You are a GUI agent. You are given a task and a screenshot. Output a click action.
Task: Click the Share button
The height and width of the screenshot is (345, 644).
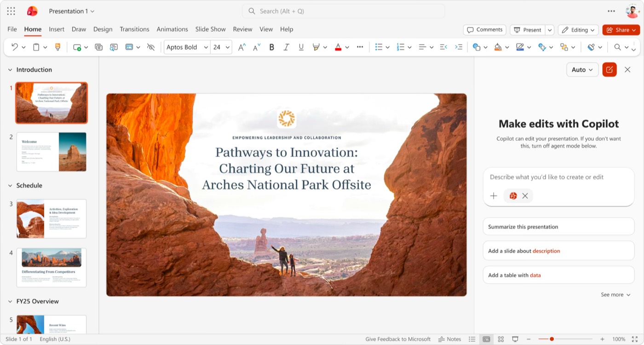(621, 30)
